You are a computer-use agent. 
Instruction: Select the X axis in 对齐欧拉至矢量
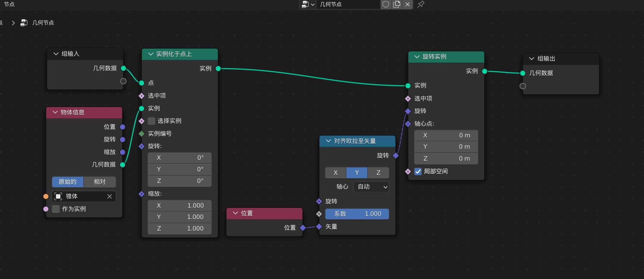pos(336,173)
